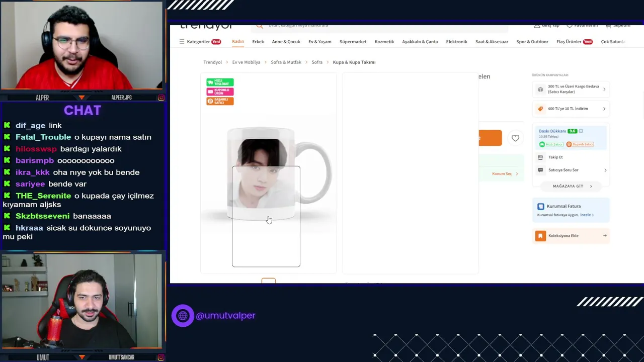Open Satıcıya Soru Sor arrow
644x362 pixels.
pyautogui.click(x=605, y=170)
